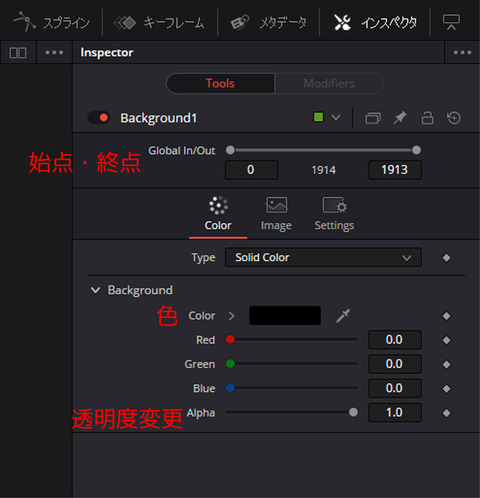The image size is (480, 498).
Task: Lock the Background1 node
Action: [427, 118]
